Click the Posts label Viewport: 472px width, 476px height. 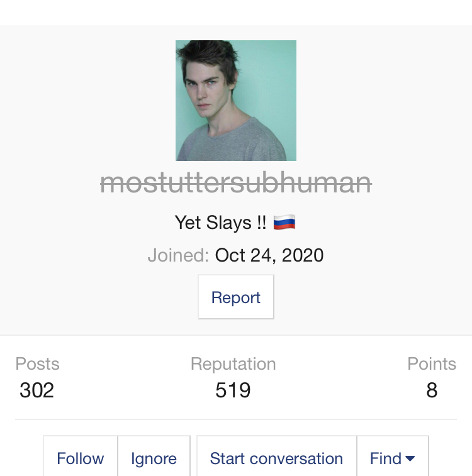coord(37,363)
